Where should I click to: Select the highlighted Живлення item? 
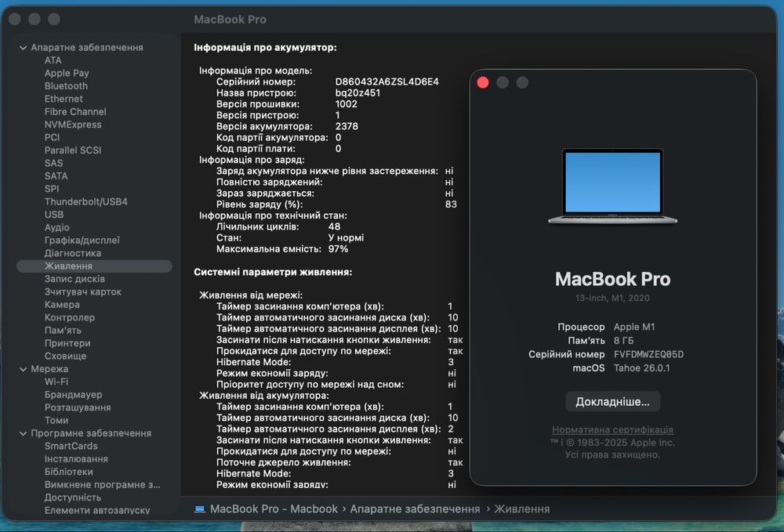[x=94, y=266]
